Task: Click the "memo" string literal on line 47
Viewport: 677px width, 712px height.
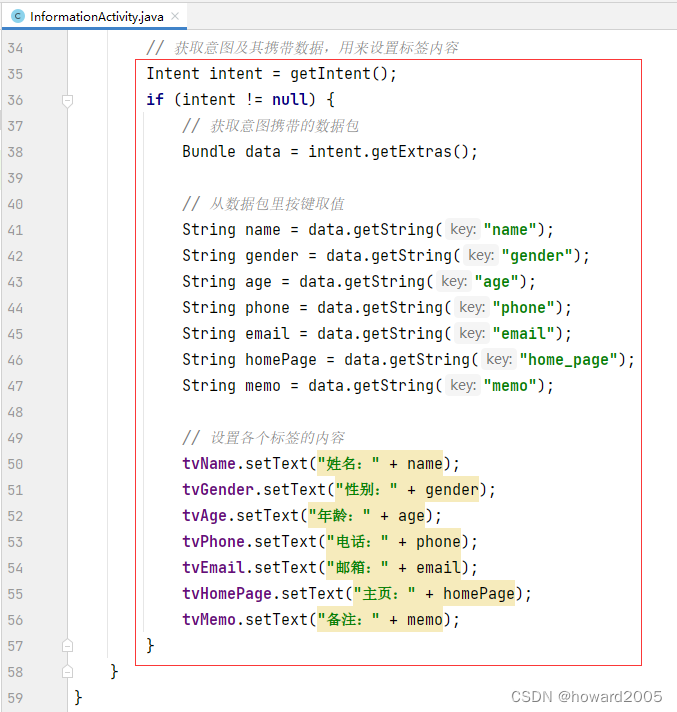Action: pyautogui.click(x=510, y=386)
